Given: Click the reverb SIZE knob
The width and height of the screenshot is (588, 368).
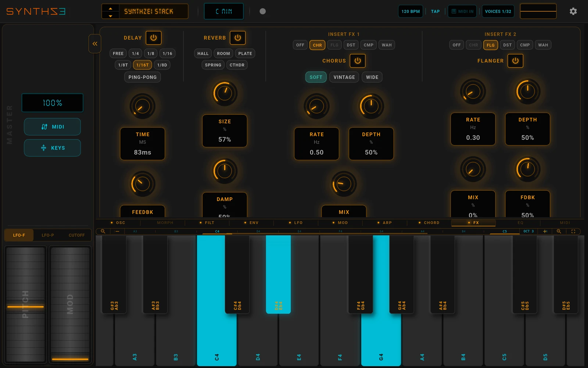Looking at the screenshot, I should point(225,93).
